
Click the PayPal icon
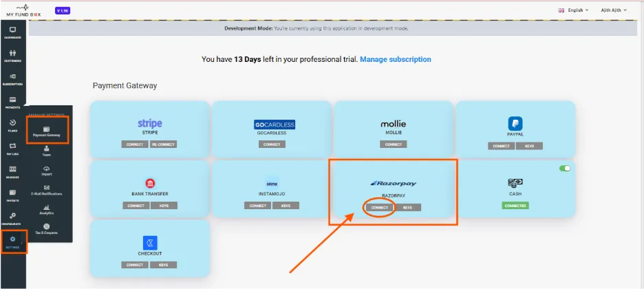515,124
